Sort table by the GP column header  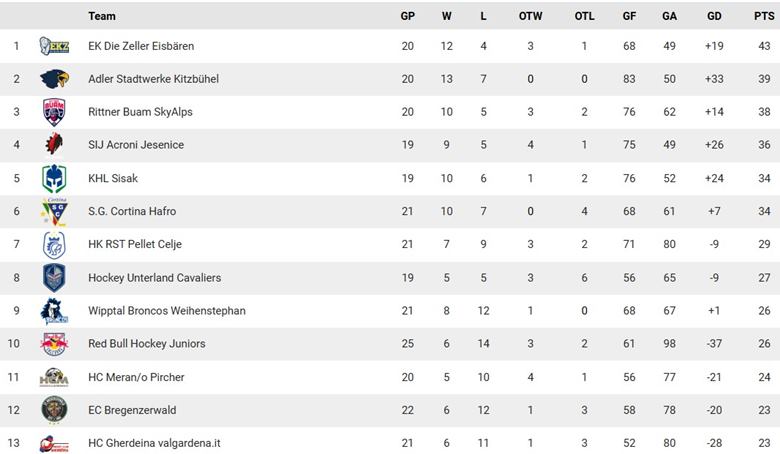tap(407, 16)
